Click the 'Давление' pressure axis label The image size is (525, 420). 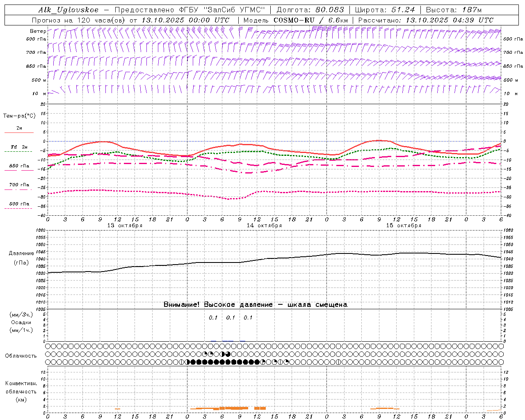[x=21, y=253]
